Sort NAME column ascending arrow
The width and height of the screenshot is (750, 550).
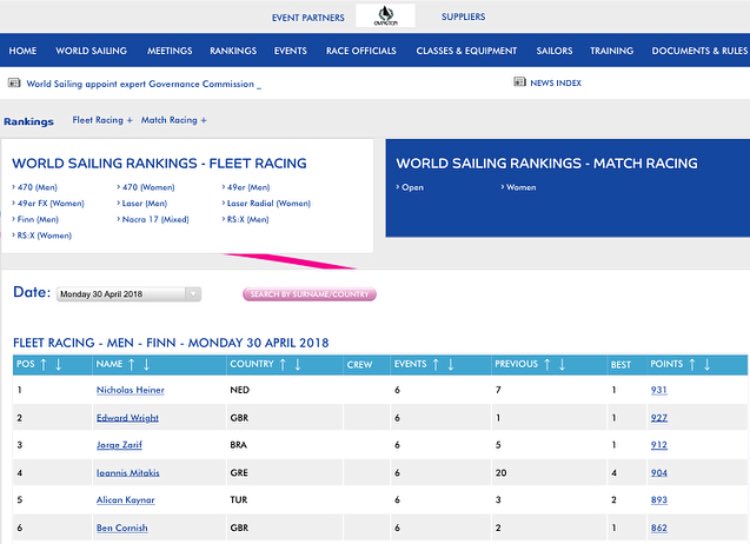coord(132,364)
